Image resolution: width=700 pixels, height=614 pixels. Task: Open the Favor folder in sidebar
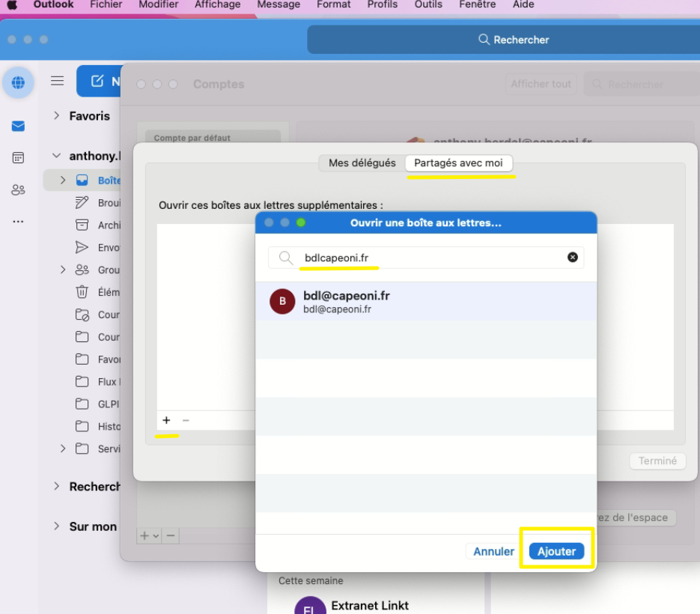(x=98, y=359)
